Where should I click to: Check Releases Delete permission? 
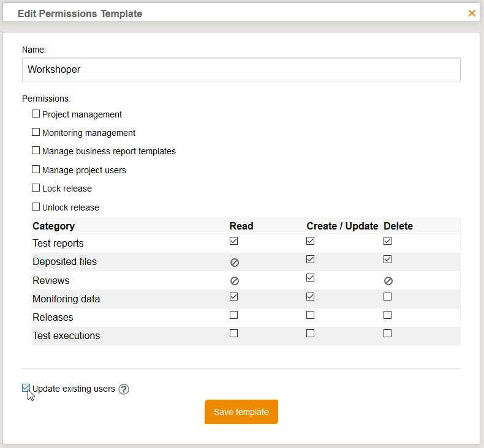pos(387,315)
